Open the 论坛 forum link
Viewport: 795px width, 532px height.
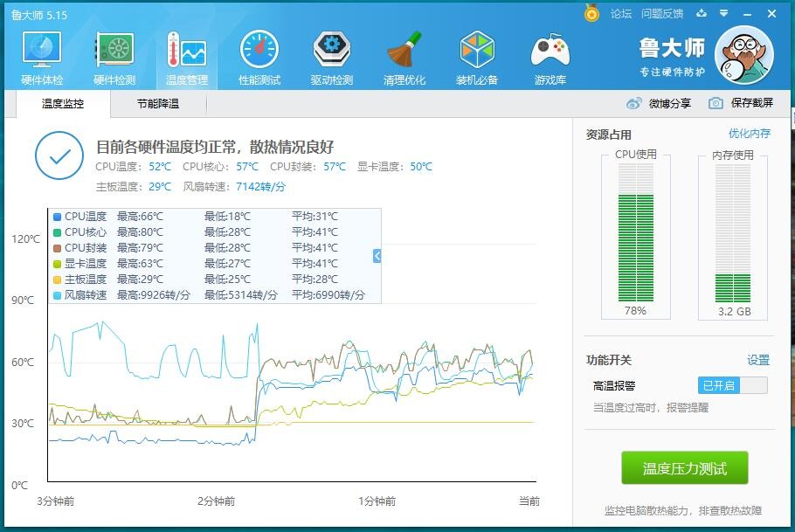(x=620, y=14)
